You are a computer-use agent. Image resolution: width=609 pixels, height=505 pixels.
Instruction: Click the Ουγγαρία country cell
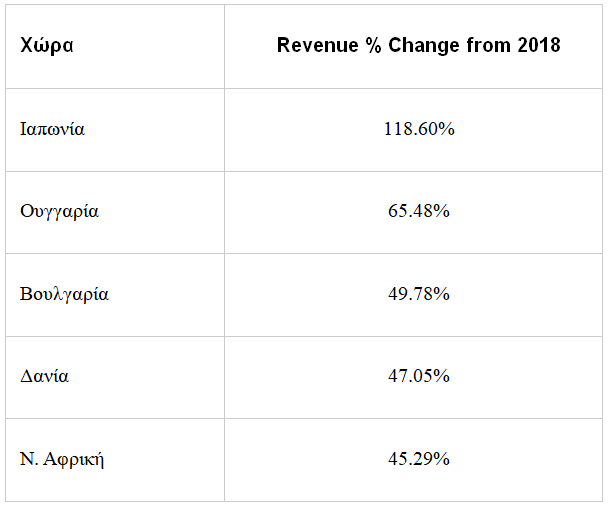[59, 211]
